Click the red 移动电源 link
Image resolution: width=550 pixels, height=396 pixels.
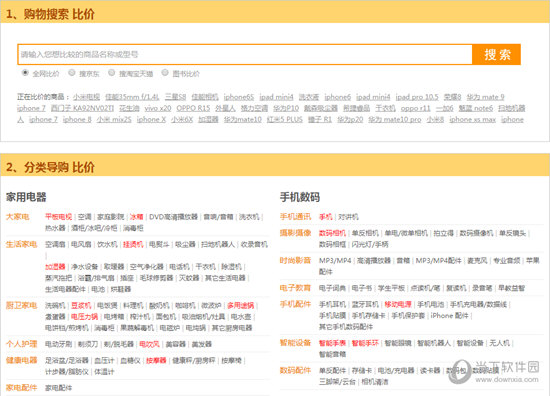(398, 304)
